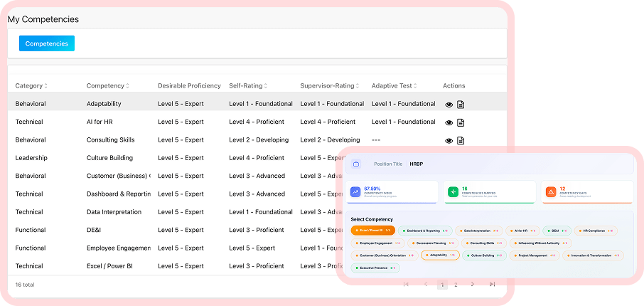Open the Competencies Mapped card showing 16
The height and width of the screenshot is (306, 644).
(x=490, y=191)
